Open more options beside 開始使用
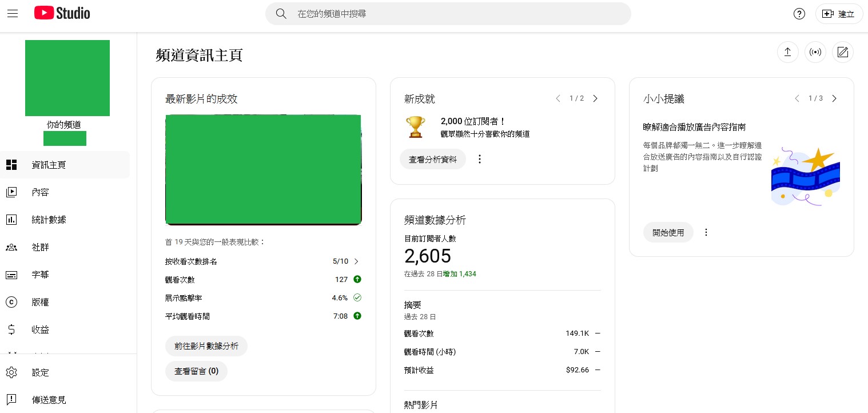The image size is (868, 413). tap(706, 232)
